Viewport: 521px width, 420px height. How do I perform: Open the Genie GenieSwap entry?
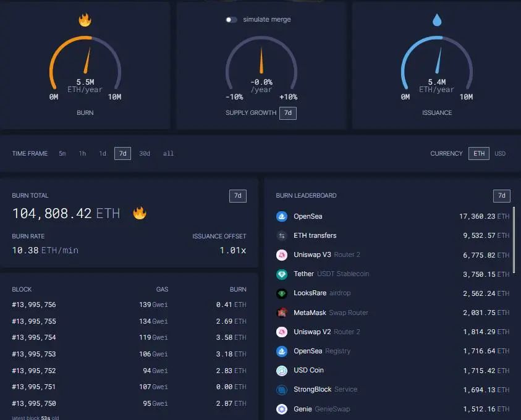click(392, 409)
